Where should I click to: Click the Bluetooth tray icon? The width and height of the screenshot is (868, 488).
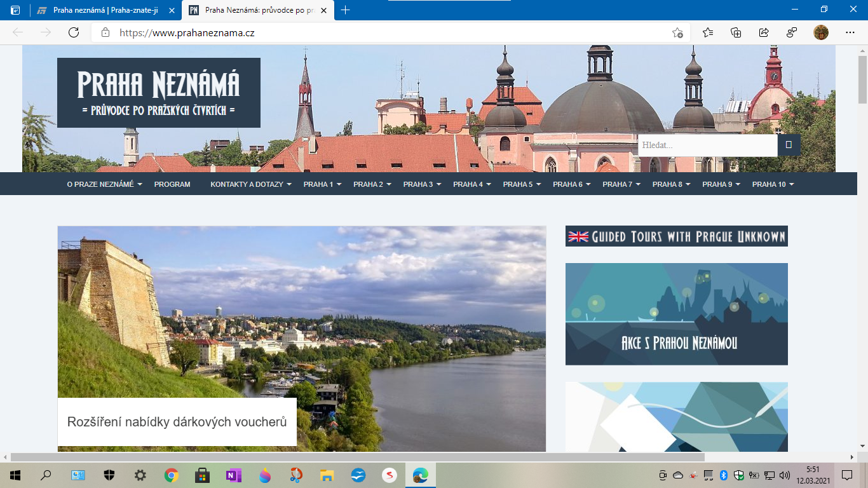click(723, 475)
